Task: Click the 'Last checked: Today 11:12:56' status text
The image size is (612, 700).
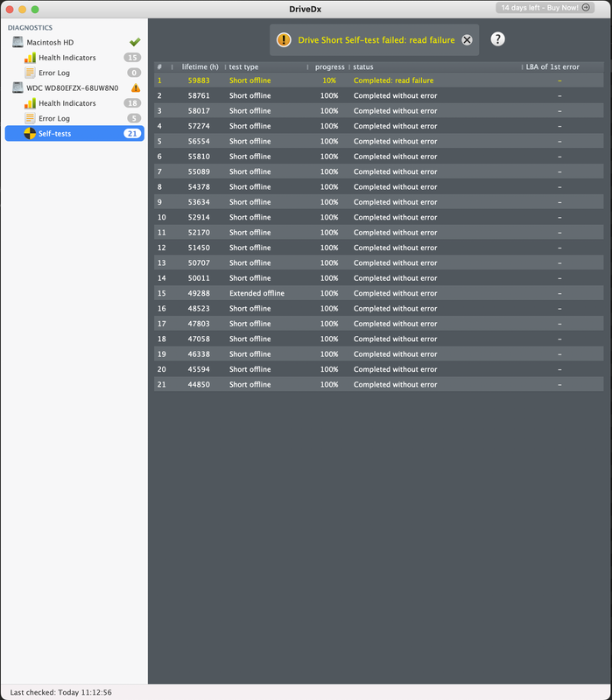Action: tap(60, 692)
